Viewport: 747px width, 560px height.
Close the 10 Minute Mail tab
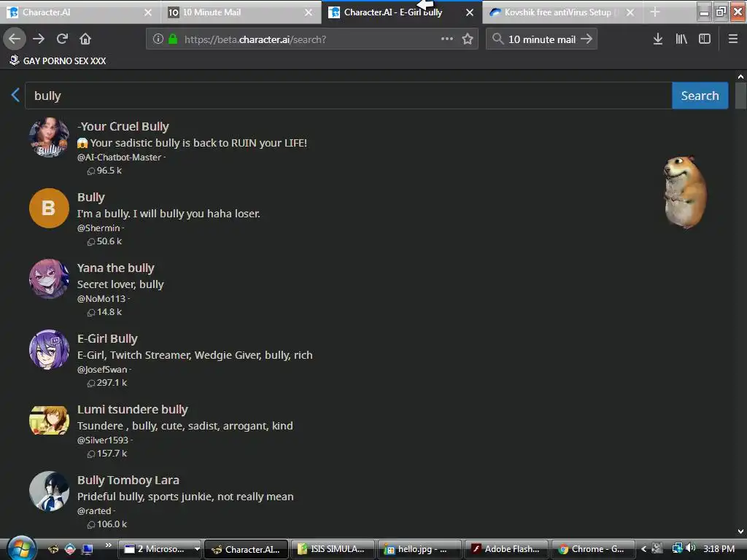click(x=309, y=12)
